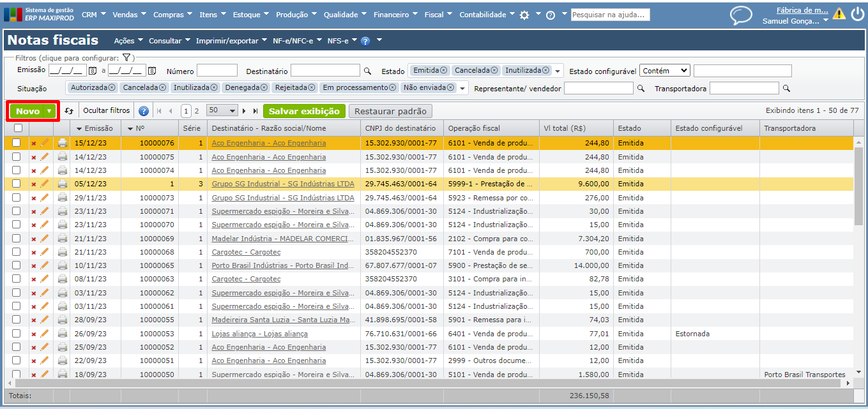
Task: Open the Contém dropdown for Estado configurável
Action: click(x=664, y=71)
